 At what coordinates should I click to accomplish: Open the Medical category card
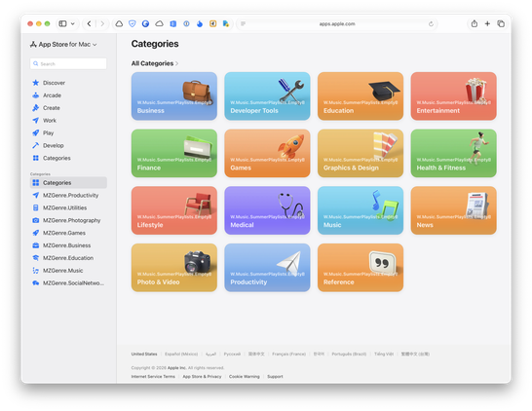[267, 210]
